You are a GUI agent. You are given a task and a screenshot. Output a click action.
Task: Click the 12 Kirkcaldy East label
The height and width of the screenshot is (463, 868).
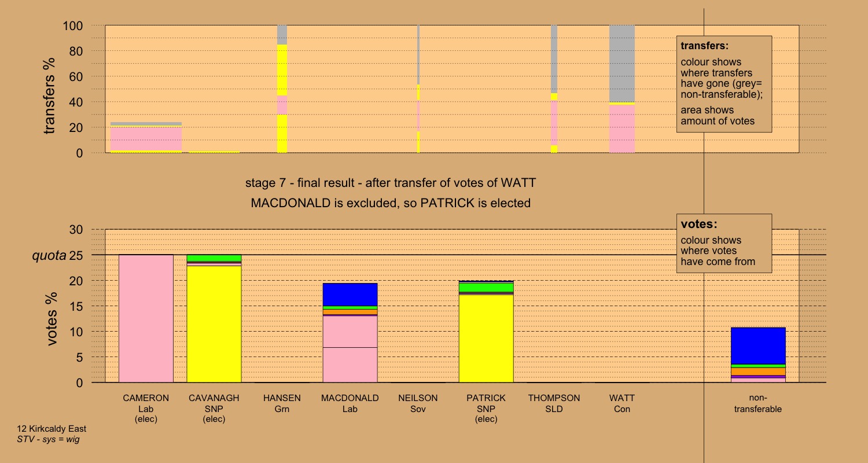coord(52,429)
